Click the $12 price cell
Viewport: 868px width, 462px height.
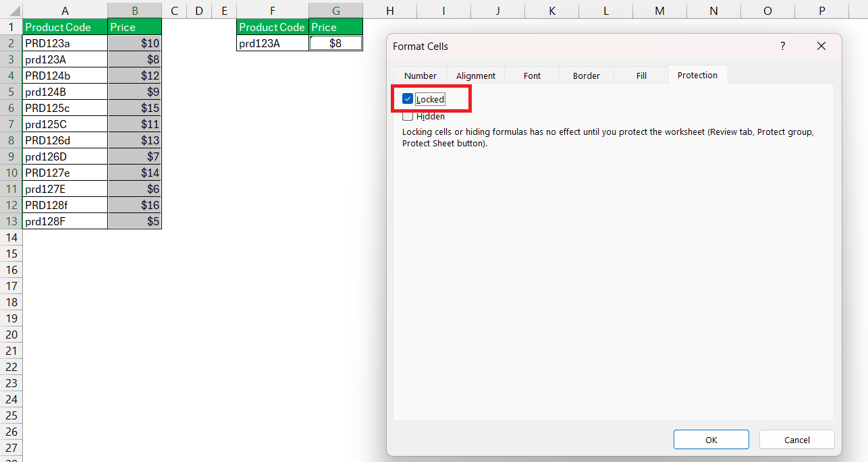click(135, 76)
